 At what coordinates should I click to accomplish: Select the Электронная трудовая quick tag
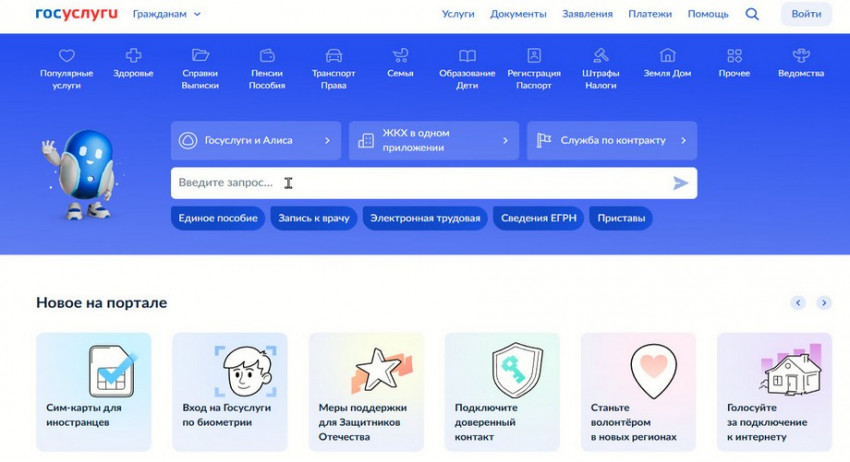click(425, 219)
